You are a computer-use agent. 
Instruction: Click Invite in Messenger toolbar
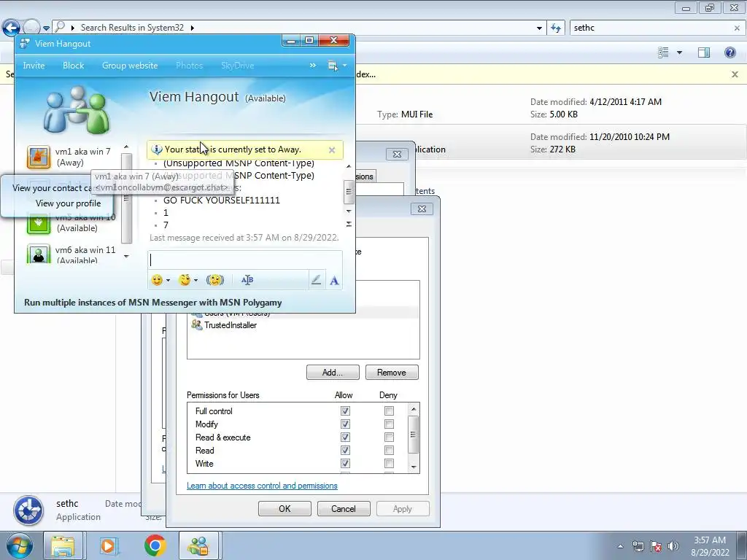pos(34,66)
